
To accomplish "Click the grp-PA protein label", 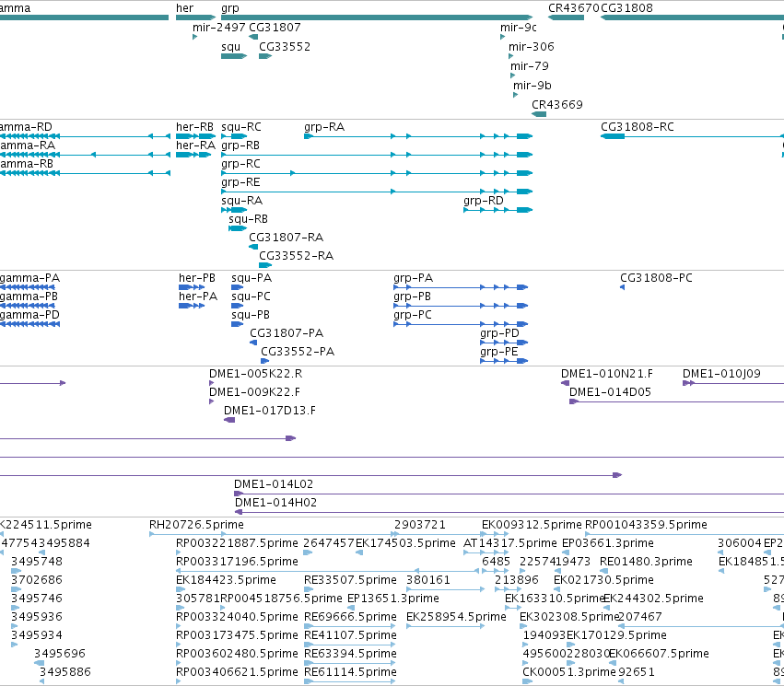I will pyautogui.click(x=414, y=278).
